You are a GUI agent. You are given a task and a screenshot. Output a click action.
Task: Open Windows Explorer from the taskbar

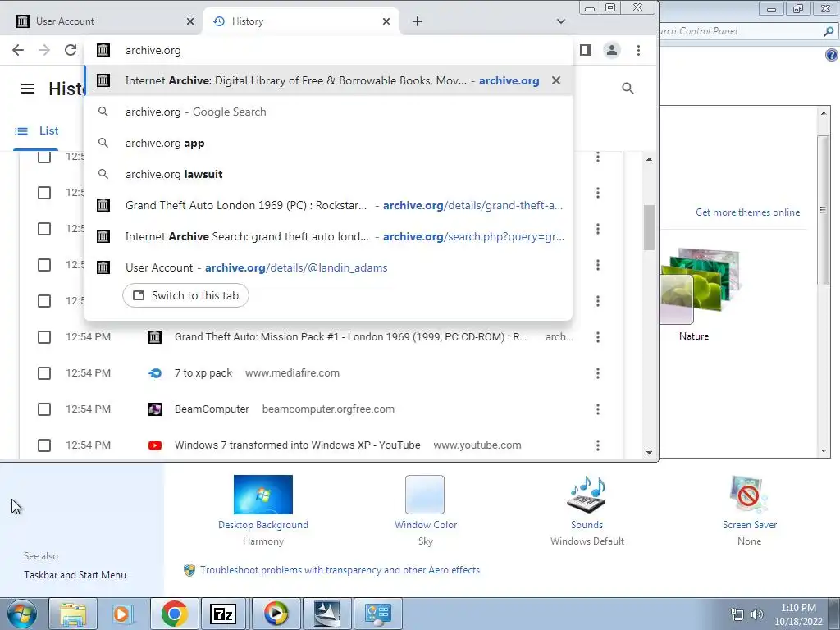pos(73,614)
